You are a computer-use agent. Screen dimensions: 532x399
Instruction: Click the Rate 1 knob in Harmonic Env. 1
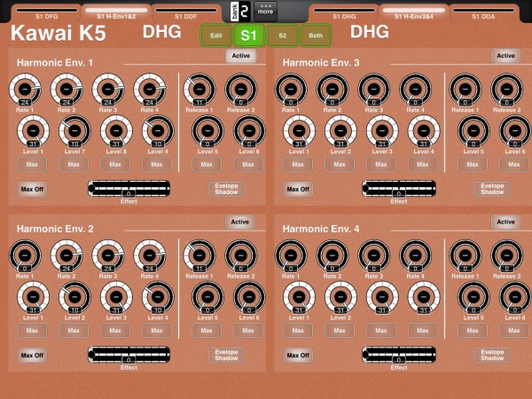point(25,90)
